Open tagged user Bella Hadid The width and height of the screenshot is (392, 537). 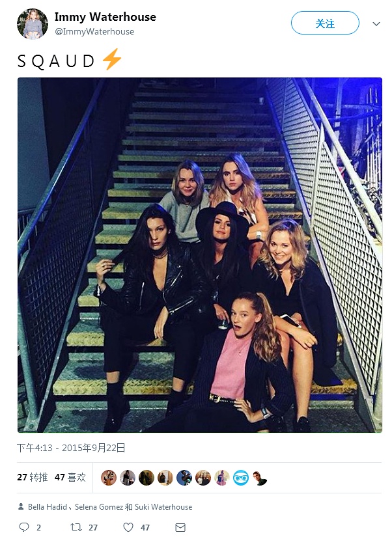[48, 507]
